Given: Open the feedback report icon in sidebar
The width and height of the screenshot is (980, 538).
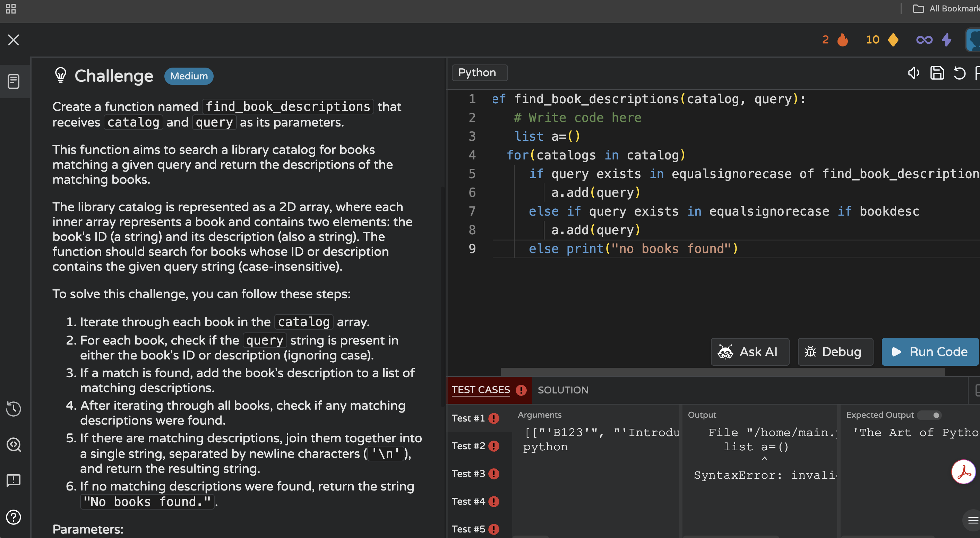Looking at the screenshot, I should tap(14, 480).
